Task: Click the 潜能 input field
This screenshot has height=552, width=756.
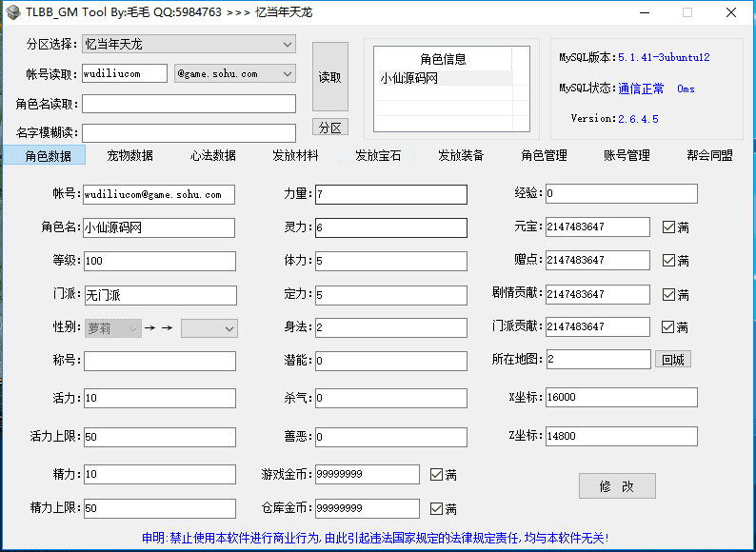Action: pos(391,361)
